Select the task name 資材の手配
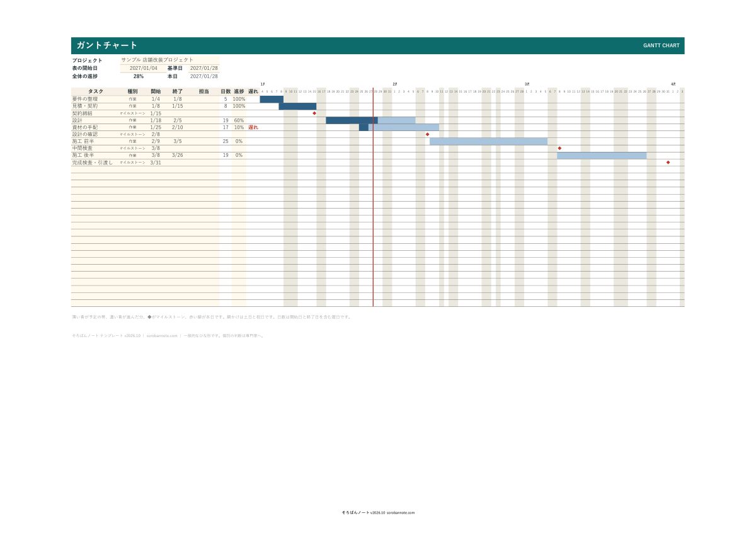The width and height of the screenshot is (756, 535). coord(85,127)
